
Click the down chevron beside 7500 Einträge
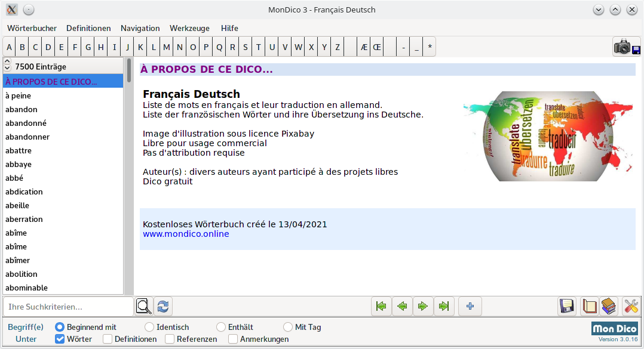point(7,67)
